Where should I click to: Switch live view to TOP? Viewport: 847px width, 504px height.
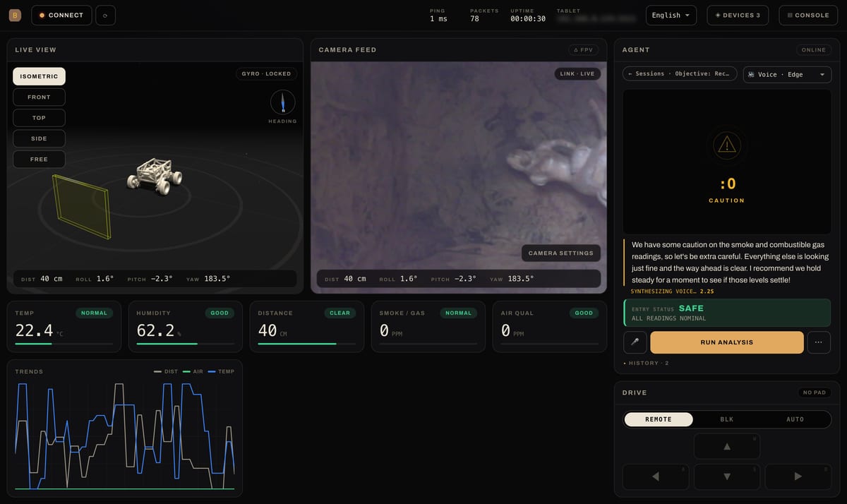click(39, 118)
